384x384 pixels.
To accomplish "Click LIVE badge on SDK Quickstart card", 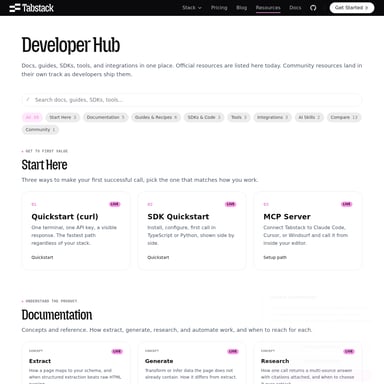I will coord(231,204).
